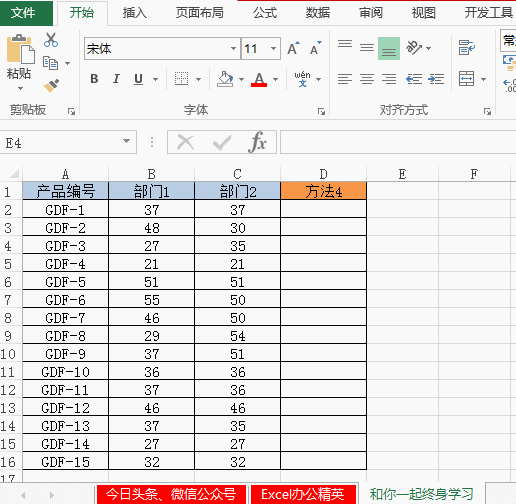Click Merge and Center icon
Viewport: 516px width, 504px height.
467,79
